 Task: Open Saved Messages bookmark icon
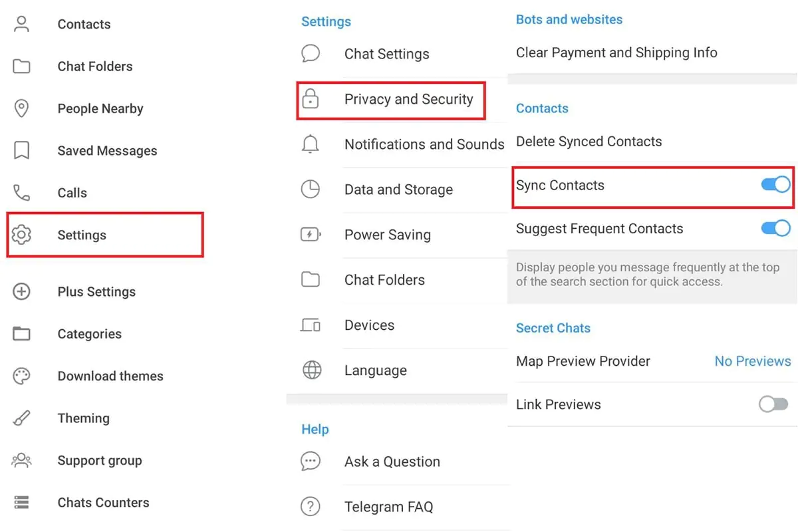22,151
